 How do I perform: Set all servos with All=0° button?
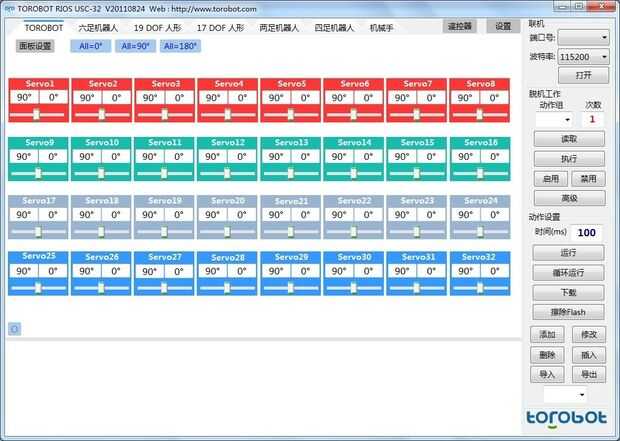point(91,46)
